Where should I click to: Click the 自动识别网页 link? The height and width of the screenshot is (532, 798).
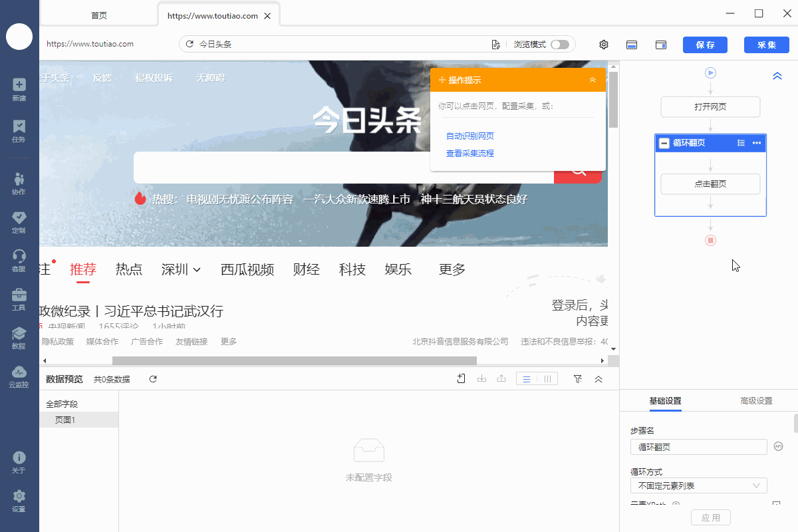click(470, 136)
